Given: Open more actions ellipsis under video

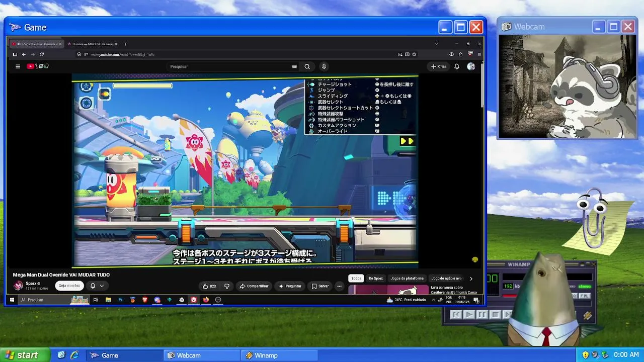Looking at the screenshot, I should click(x=339, y=286).
